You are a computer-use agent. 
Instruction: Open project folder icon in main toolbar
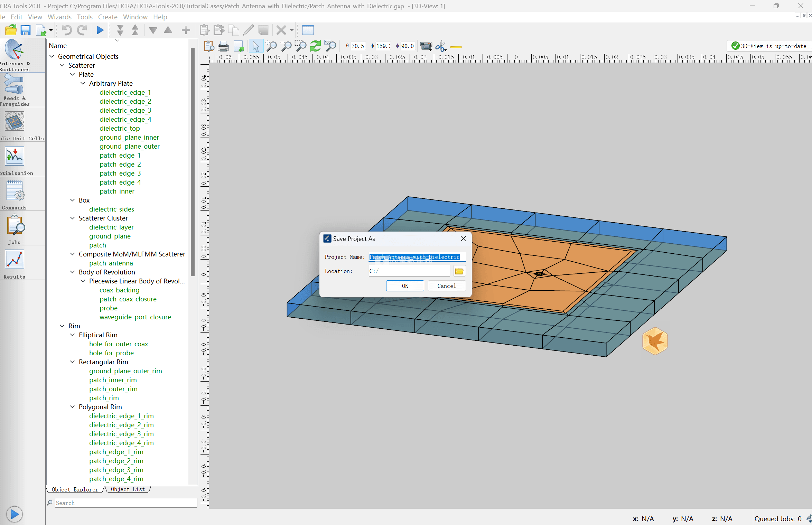coord(11,30)
